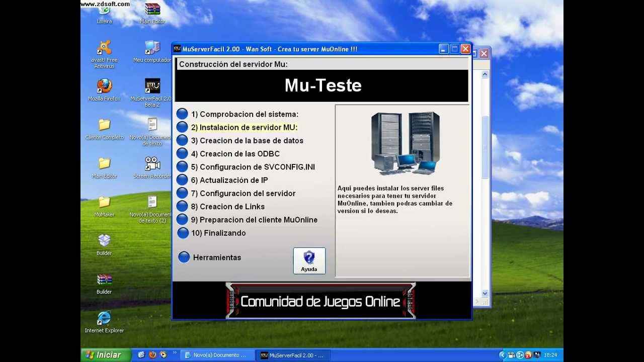
Task: Open MuServerFacil 2.0 Beta 2 desktop icon
Action: pyautogui.click(x=152, y=93)
